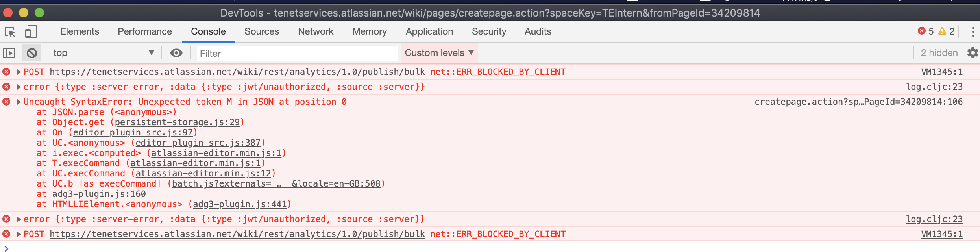This screenshot has width=980, height=252.
Task: Open the top context dropdown
Action: click(104, 53)
